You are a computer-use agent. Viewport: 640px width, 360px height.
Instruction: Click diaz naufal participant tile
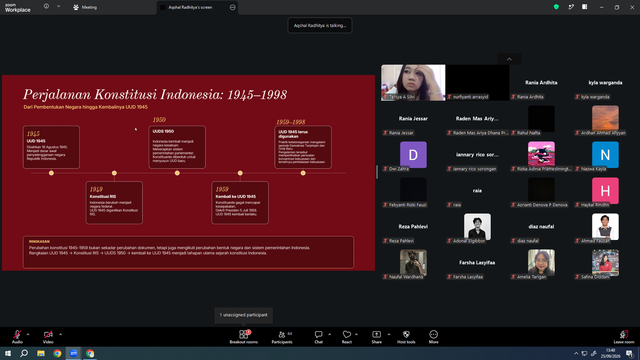pos(541,227)
